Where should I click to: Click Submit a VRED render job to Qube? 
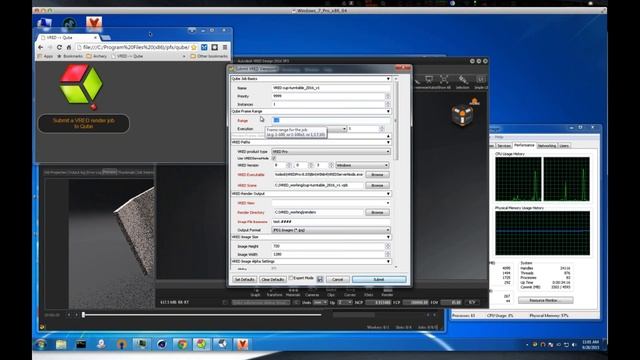click(x=84, y=123)
